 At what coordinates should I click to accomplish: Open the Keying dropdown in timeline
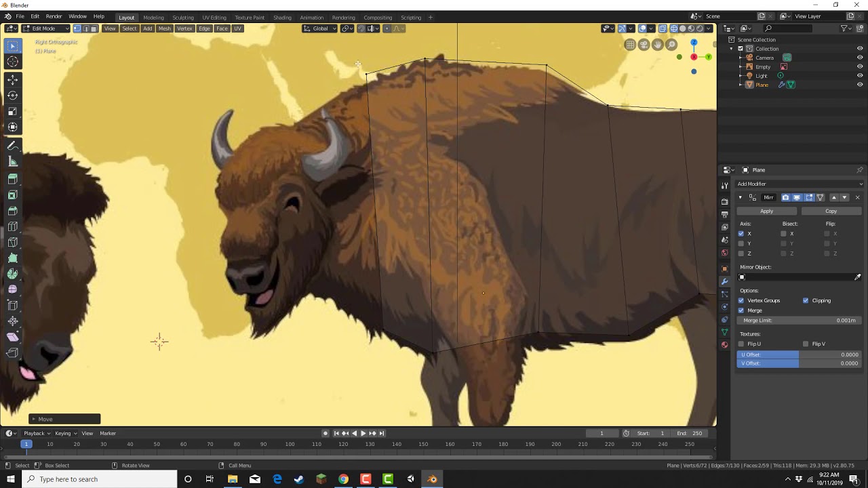coord(66,433)
